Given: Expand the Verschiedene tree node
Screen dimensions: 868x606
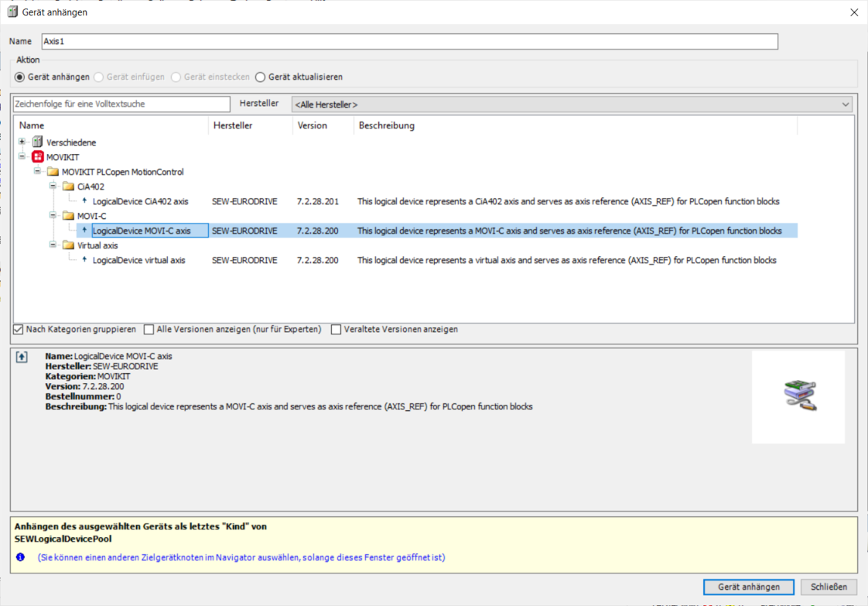Looking at the screenshot, I should [x=23, y=142].
